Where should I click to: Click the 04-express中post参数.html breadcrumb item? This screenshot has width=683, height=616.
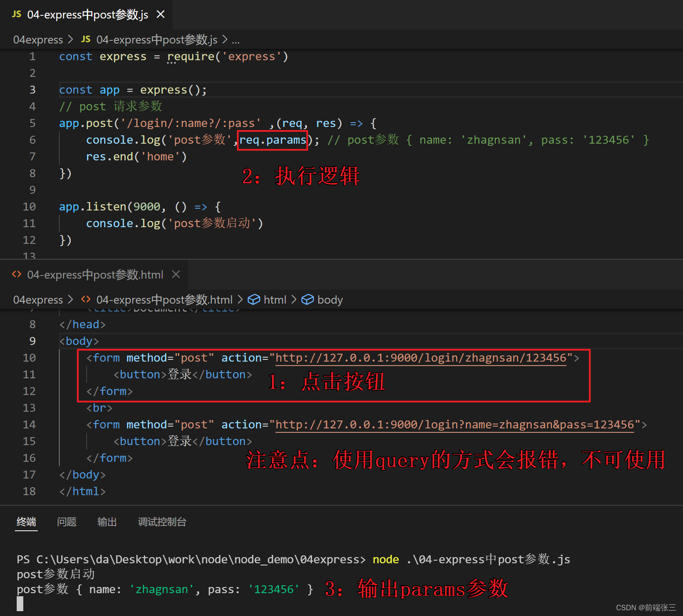(164, 300)
